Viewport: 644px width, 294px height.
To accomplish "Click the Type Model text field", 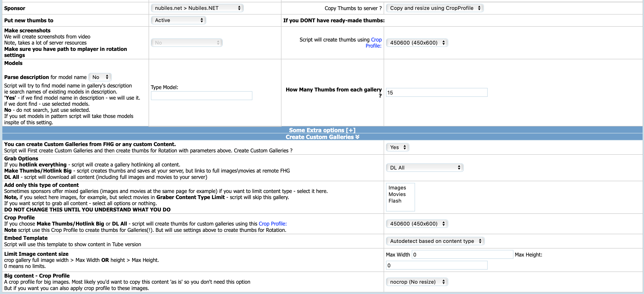I will point(202,96).
